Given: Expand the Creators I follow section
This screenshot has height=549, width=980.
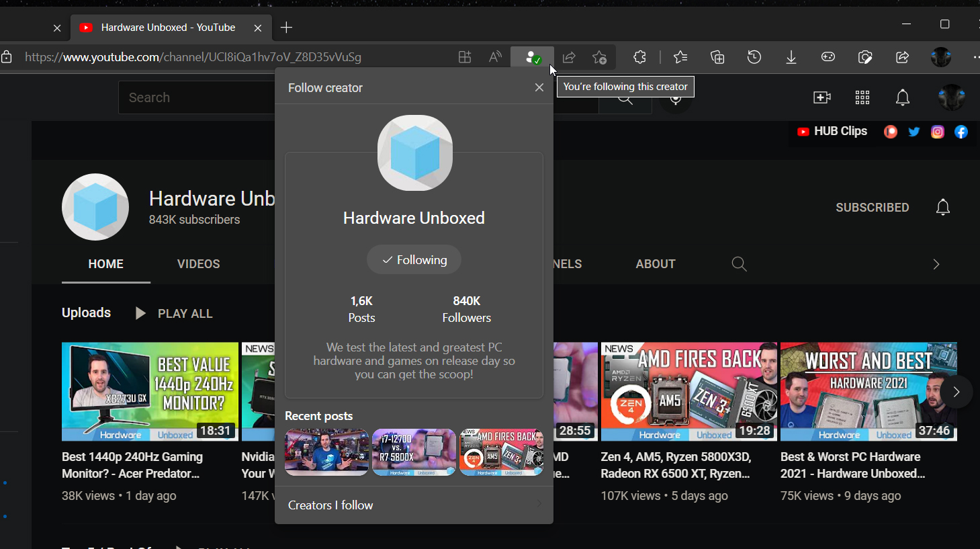Looking at the screenshot, I should click(x=414, y=505).
